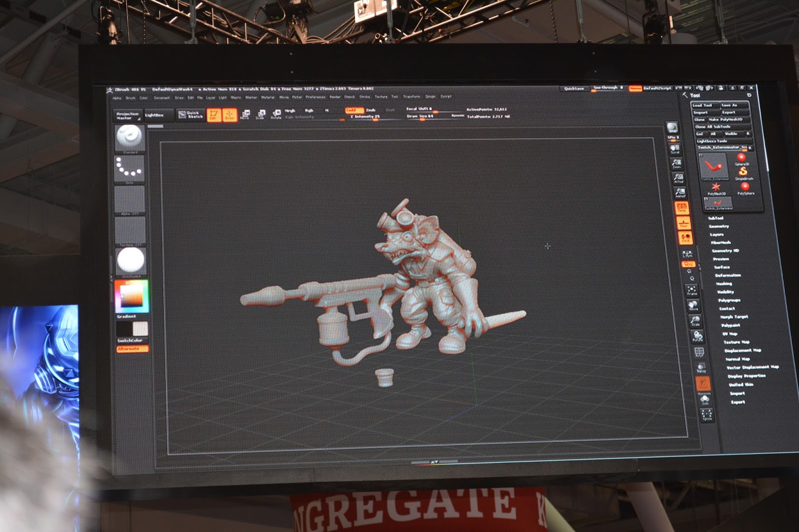Open the Transform menu
799x532 pixels.
(x=412, y=96)
